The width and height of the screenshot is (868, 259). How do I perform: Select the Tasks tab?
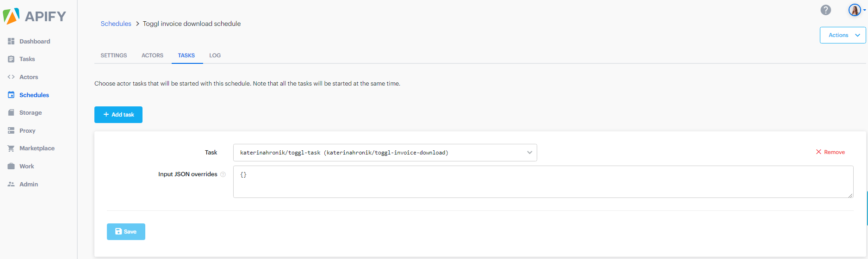click(x=186, y=55)
